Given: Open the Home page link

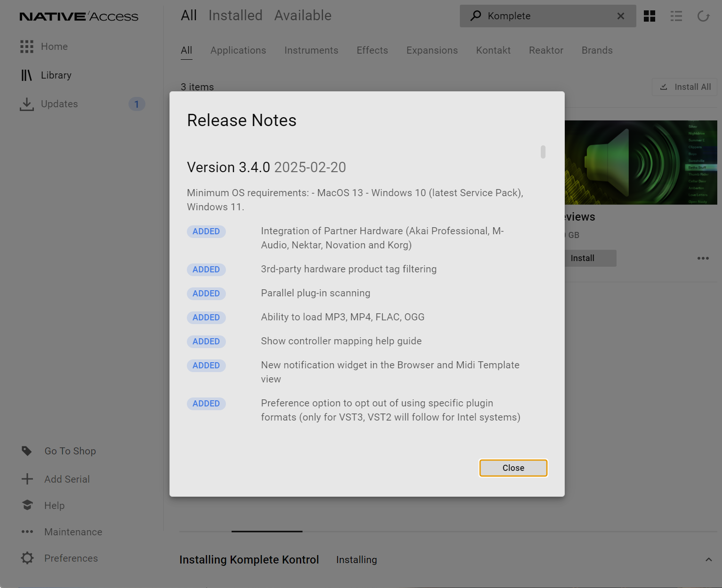Looking at the screenshot, I should click(54, 47).
